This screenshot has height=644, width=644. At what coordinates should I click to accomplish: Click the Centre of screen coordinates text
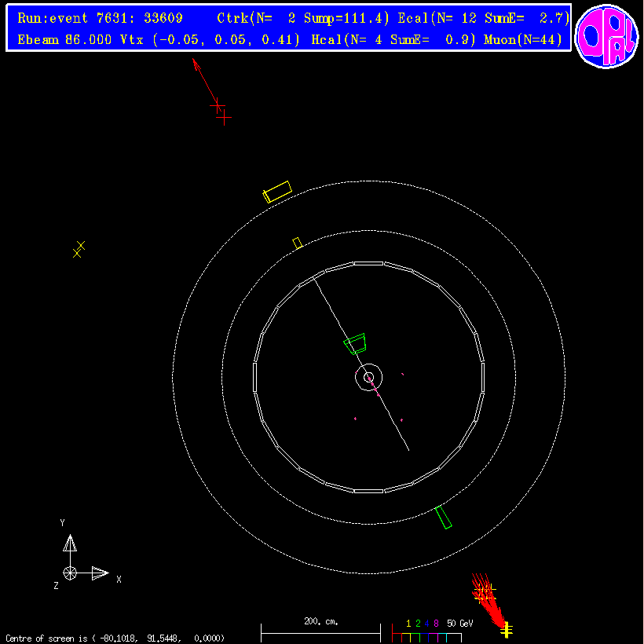click(x=115, y=639)
